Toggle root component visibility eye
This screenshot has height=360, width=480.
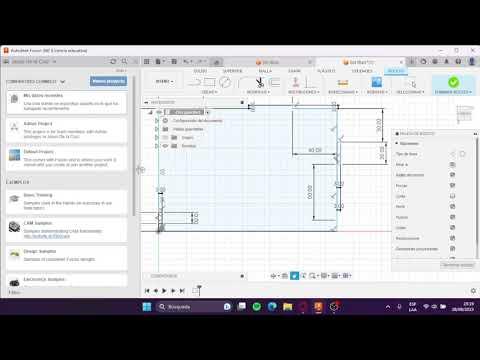(160, 112)
